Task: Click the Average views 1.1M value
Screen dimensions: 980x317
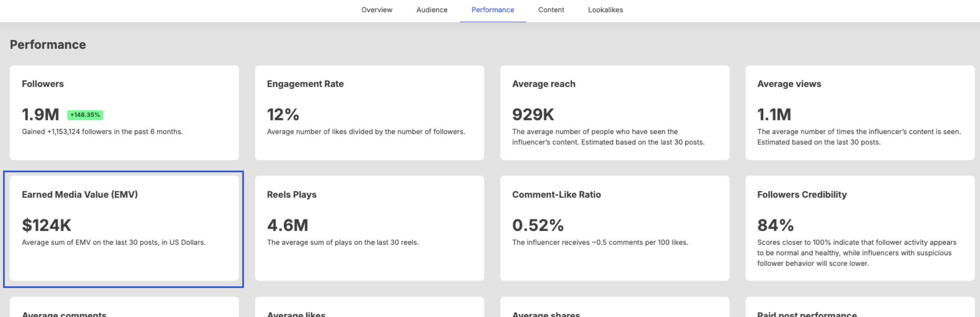Action: tap(774, 115)
